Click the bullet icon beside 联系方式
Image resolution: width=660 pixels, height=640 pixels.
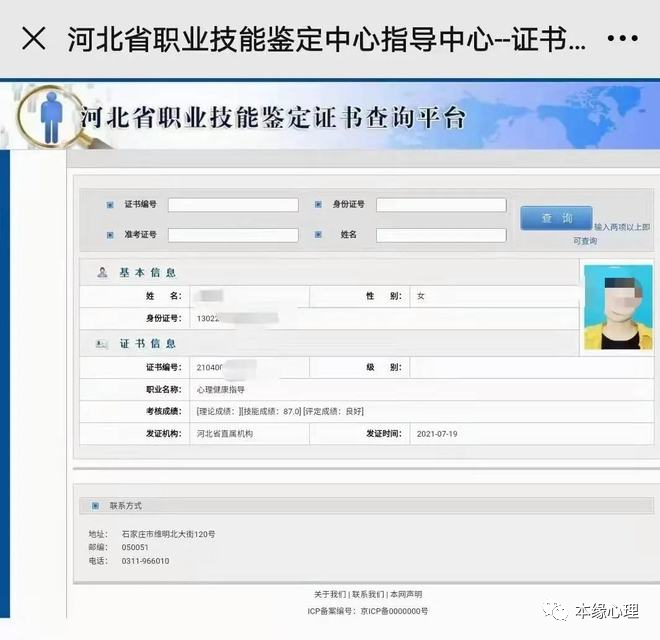pyautogui.click(x=95, y=506)
